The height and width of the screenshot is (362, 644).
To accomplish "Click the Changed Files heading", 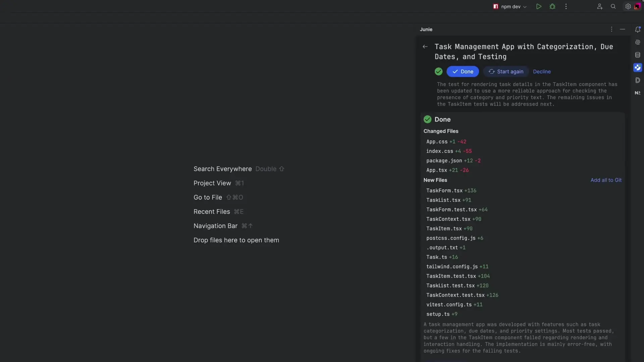I will coord(441,131).
